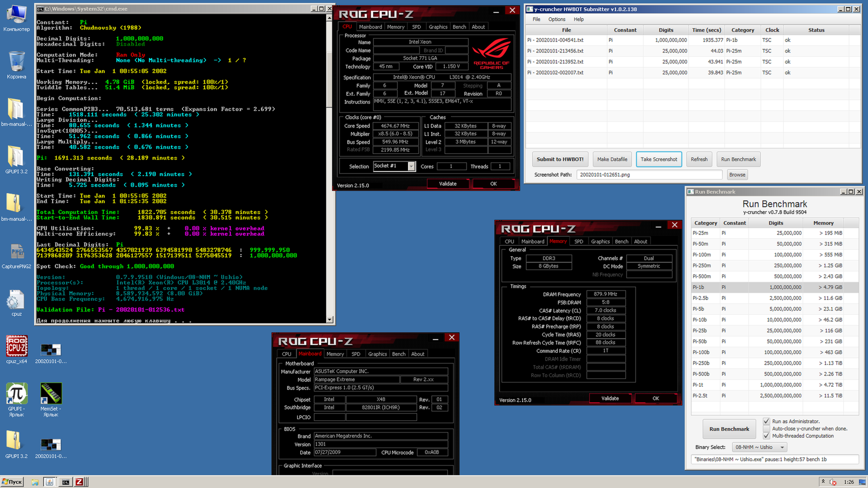This screenshot has height=488, width=868.
Task: Sort by the Time (secs) column header
Action: click(x=706, y=30)
